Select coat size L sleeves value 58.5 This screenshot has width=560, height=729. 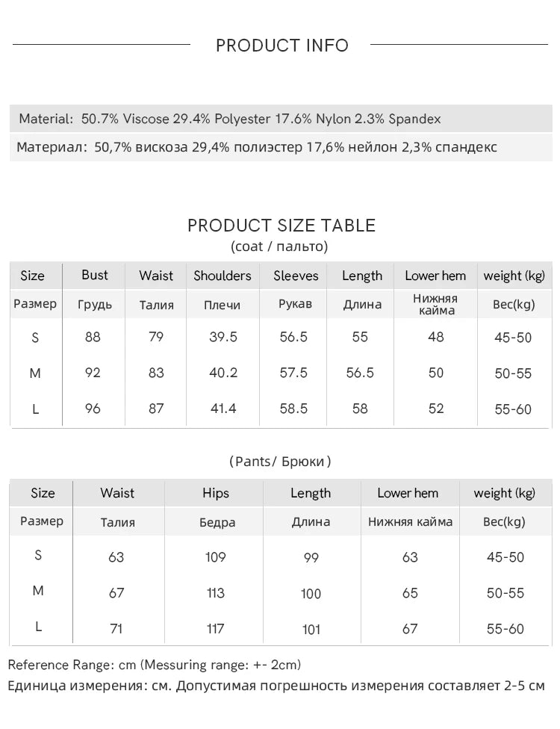[x=293, y=409]
